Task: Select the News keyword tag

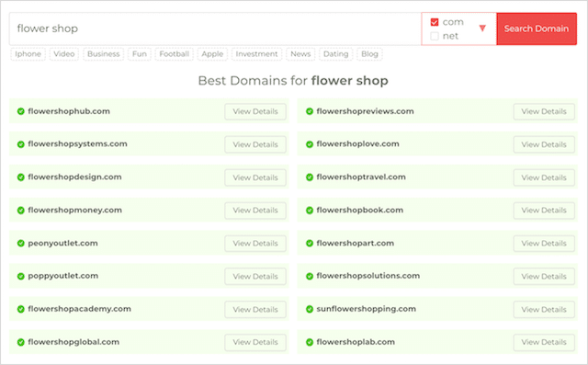Action: [x=300, y=54]
